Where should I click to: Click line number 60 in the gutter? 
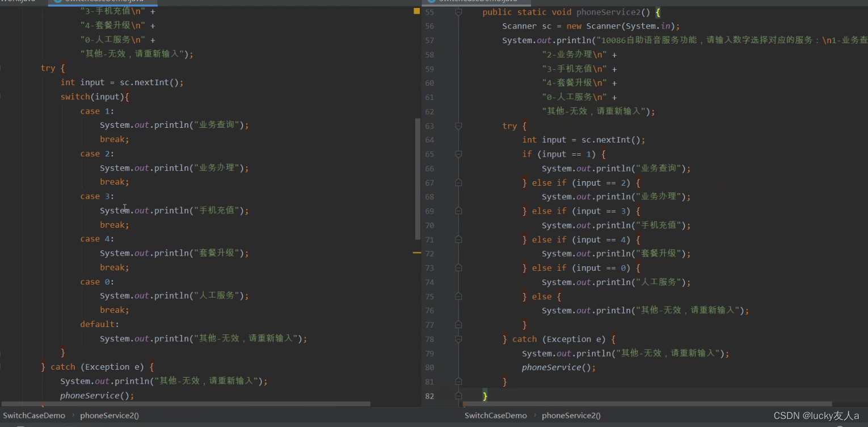click(429, 83)
